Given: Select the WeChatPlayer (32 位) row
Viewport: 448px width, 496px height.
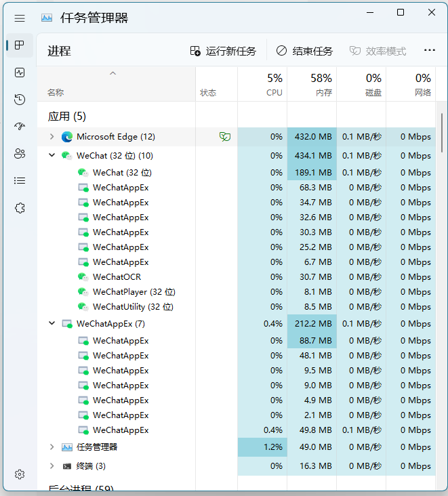Looking at the screenshot, I should pyautogui.click(x=237, y=291).
